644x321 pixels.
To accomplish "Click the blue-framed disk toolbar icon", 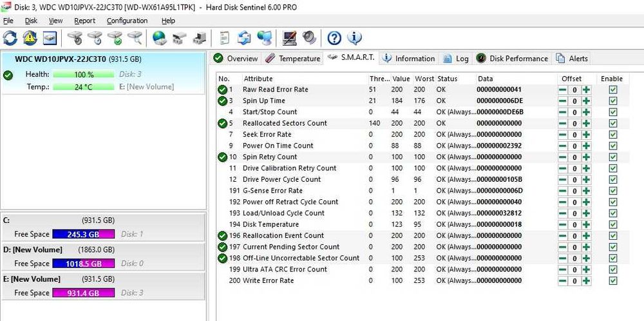I will pyautogui.click(x=50, y=38).
